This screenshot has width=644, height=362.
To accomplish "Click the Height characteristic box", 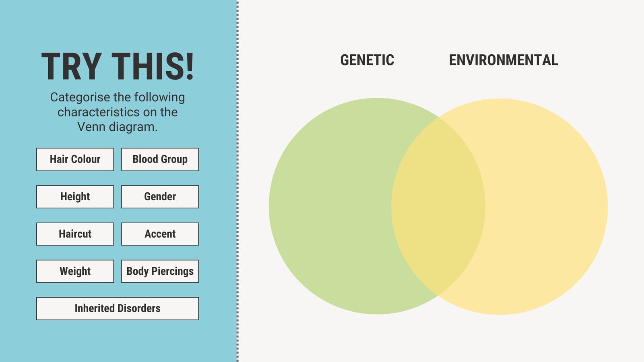I will 75,197.
